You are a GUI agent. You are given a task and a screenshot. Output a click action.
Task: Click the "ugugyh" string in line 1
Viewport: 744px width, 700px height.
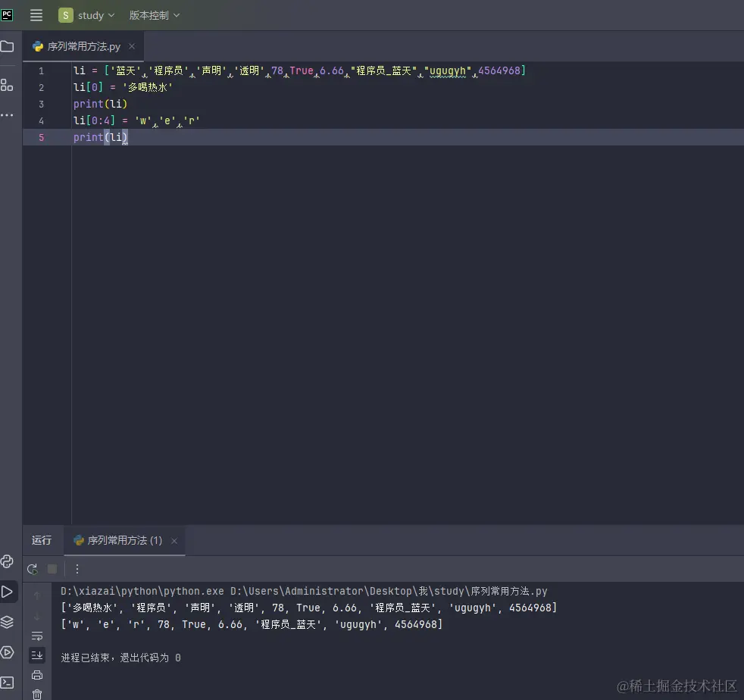click(x=448, y=71)
